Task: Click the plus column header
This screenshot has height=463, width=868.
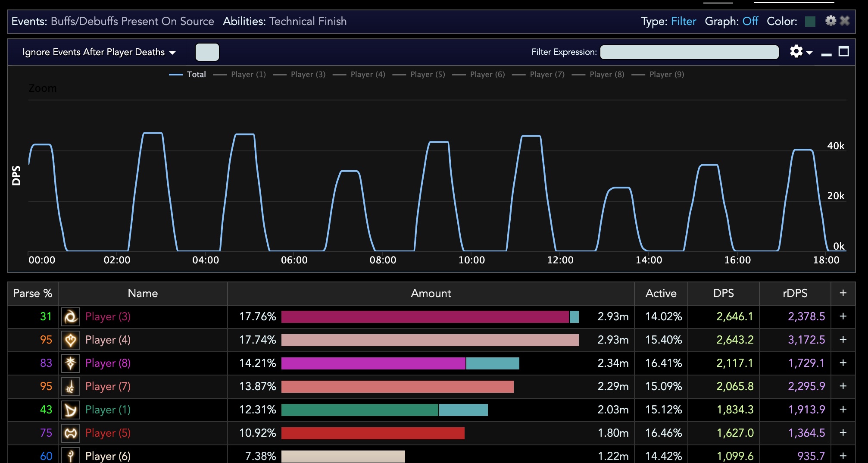Action: tap(843, 293)
